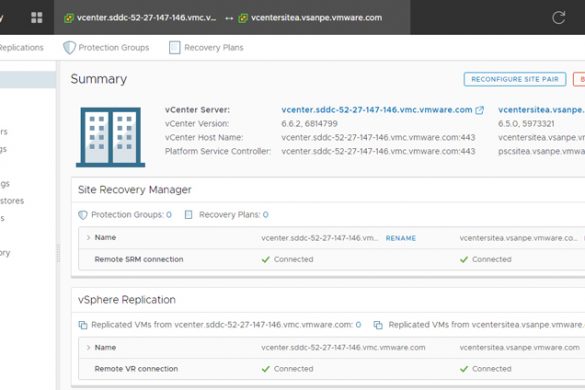Viewport: 585px width, 390px height.
Task: Click the Protection Groups shield icon tab
Action: [x=69, y=47]
